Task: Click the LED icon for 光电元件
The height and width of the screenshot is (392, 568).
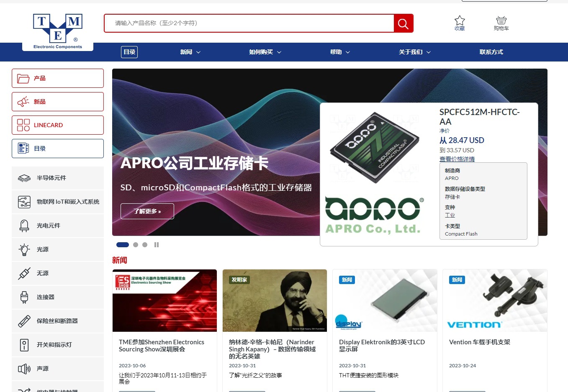Action: 24,226
